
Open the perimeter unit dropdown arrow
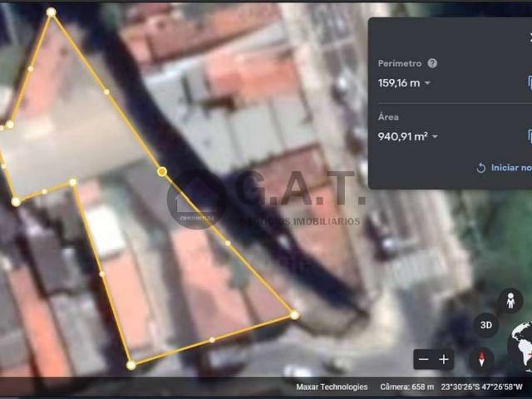[428, 83]
